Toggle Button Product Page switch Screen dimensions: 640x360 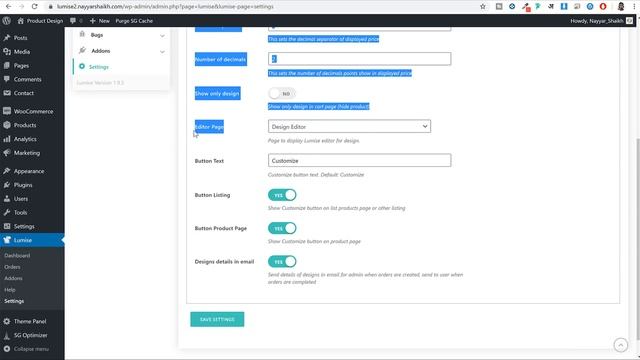(282, 228)
